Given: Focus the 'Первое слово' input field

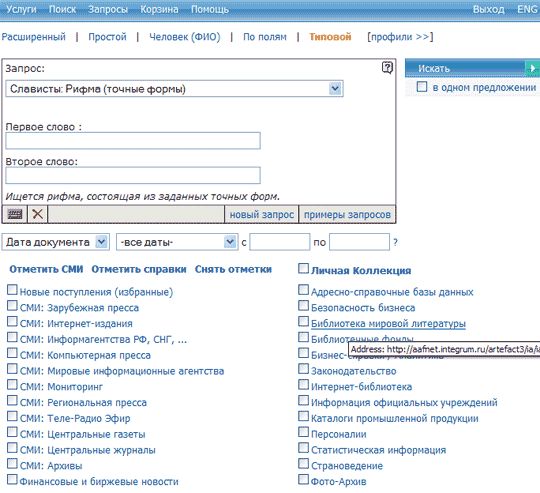Looking at the screenshot, I should pyautogui.click(x=133, y=141).
